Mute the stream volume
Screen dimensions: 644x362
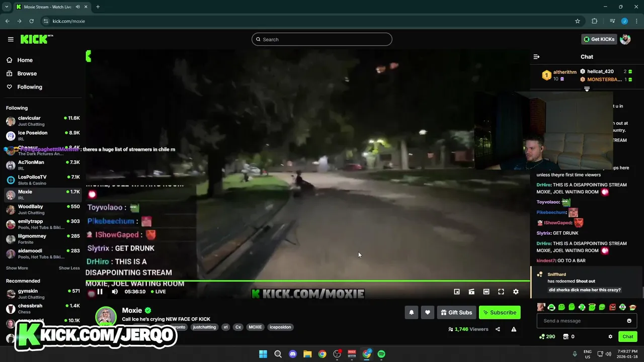coord(115,292)
